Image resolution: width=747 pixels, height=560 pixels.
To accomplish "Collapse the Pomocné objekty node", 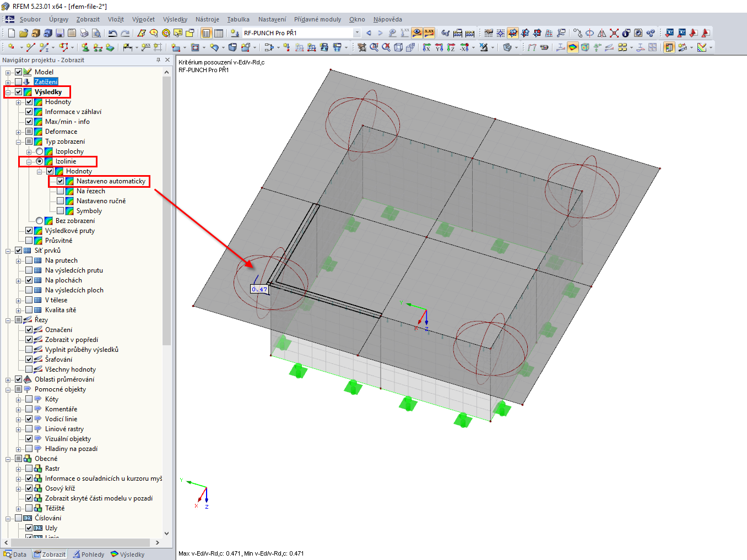I will click(x=8, y=389).
